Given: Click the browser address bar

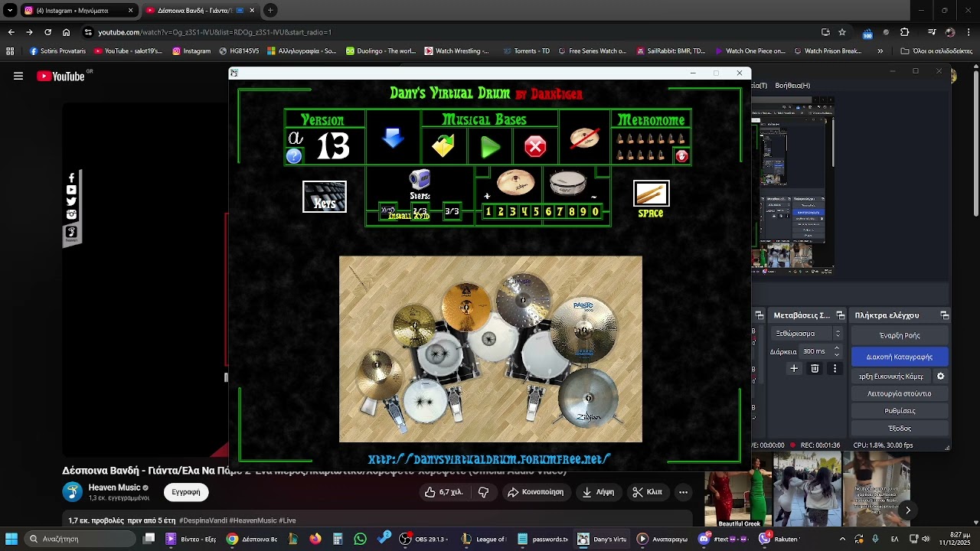Looking at the screenshot, I should (452, 32).
